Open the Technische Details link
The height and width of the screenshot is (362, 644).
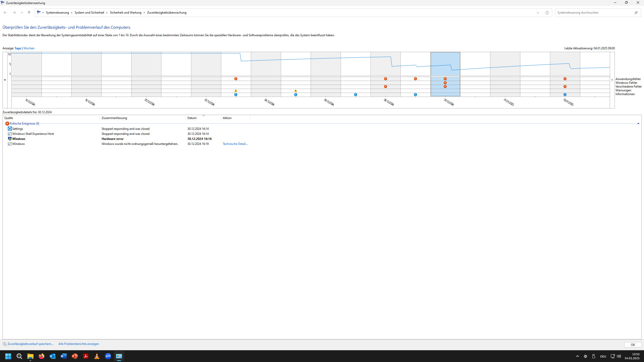235,144
